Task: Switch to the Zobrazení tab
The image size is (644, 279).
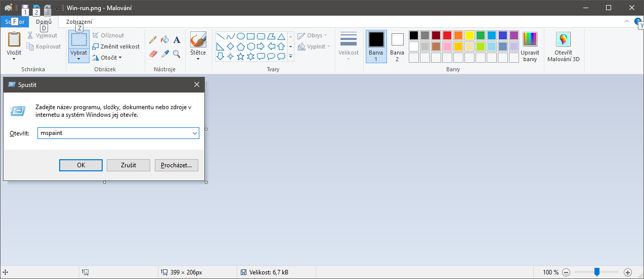Action: (79, 22)
